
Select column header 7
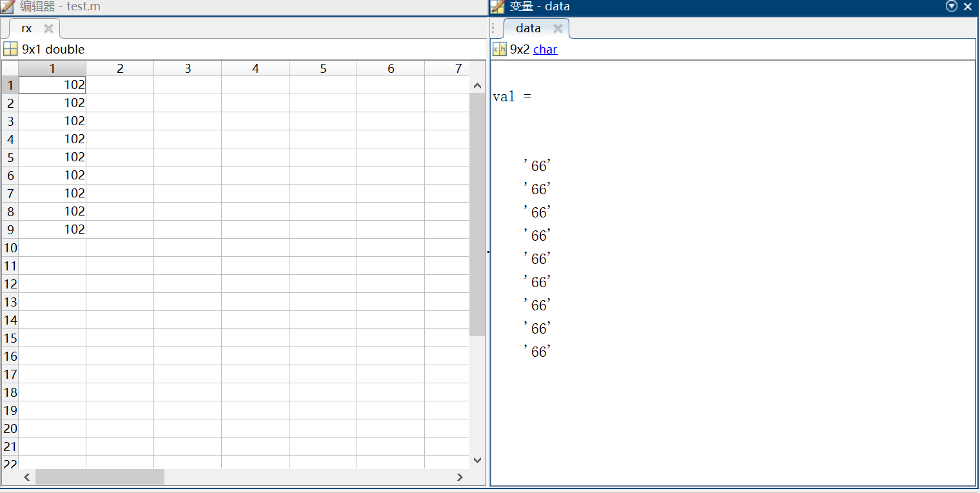(x=447, y=68)
